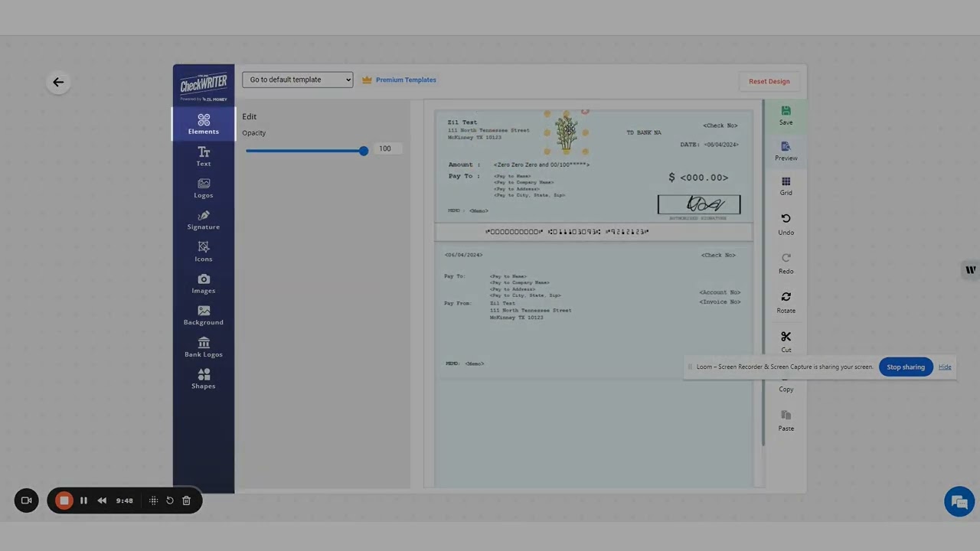Paste the copied element
This screenshot has height=551, width=980.
coord(786,420)
